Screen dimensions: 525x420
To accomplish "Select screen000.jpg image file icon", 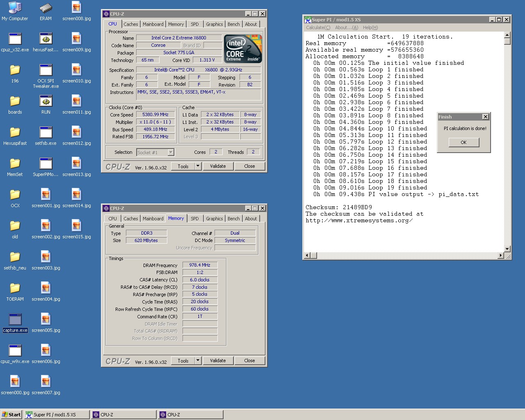I will click(x=15, y=385).
